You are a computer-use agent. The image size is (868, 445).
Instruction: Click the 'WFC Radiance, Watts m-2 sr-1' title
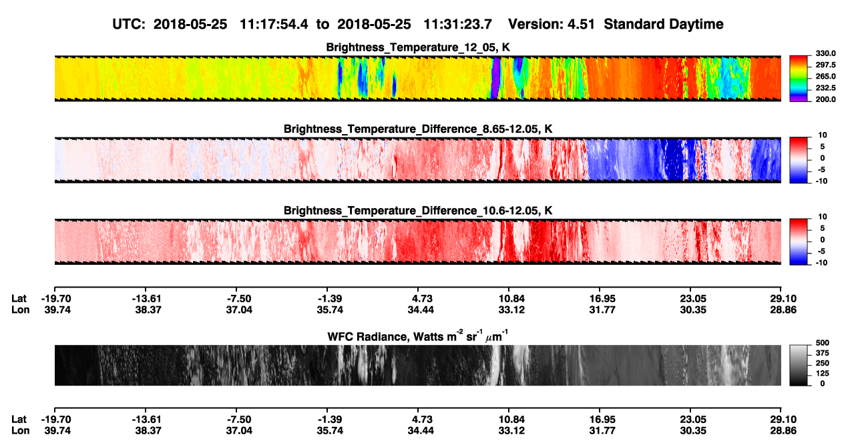pos(417,336)
